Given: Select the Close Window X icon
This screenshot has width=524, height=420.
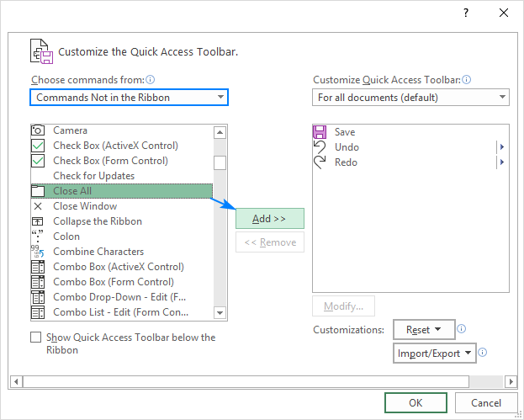Looking at the screenshot, I should coord(38,206).
